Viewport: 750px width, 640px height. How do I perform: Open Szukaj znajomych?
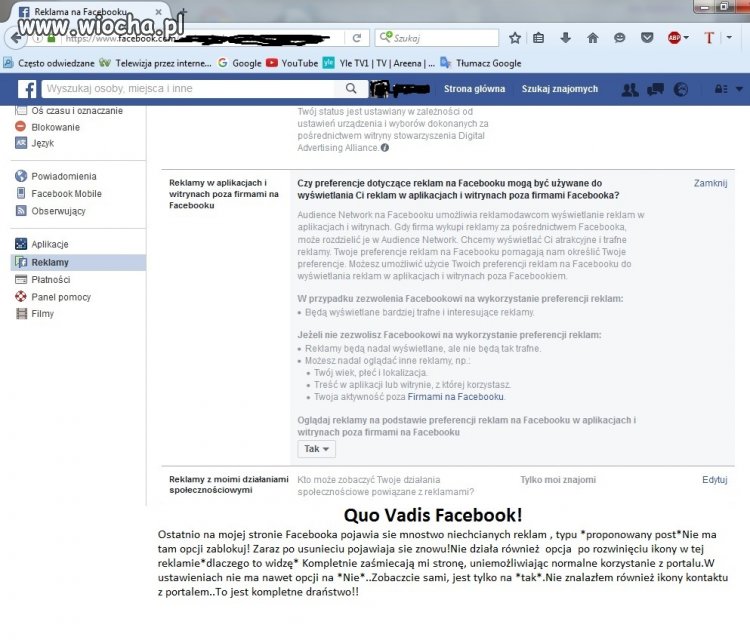click(560, 89)
